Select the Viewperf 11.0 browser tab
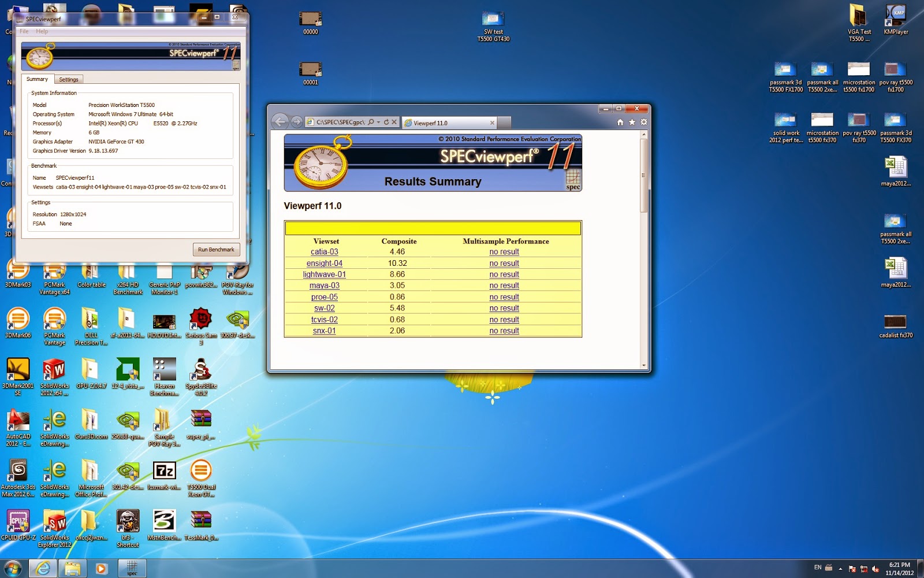 click(449, 123)
